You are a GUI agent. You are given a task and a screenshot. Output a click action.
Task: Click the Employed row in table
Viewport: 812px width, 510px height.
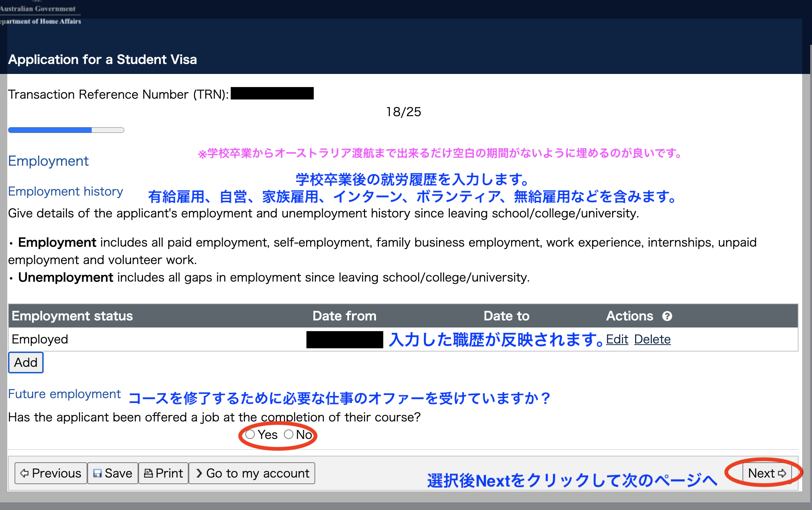(x=40, y=339)
